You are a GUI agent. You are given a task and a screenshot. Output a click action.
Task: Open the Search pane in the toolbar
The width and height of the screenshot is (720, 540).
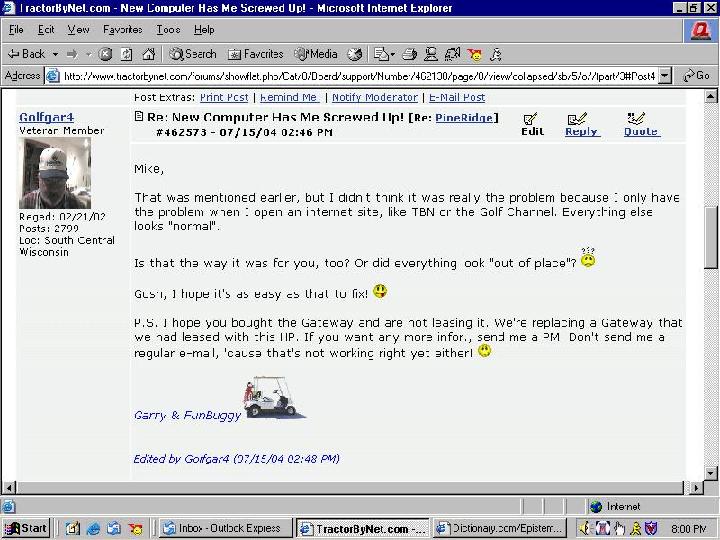[x=192, y=54]
